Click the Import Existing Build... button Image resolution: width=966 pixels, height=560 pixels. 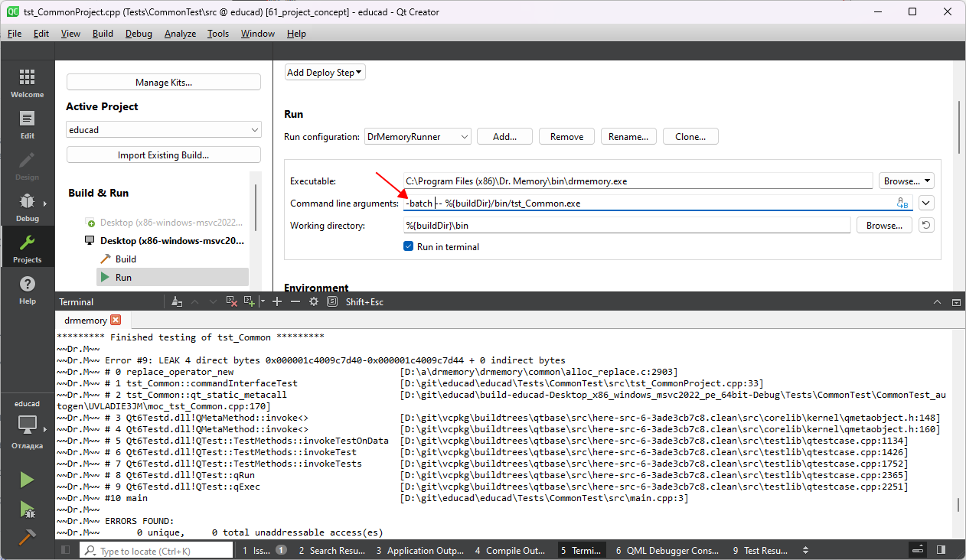coord(164,155)
